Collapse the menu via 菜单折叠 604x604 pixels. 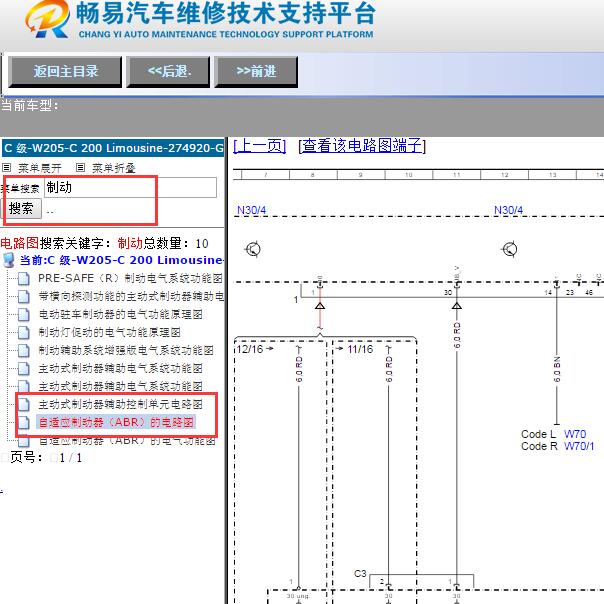tap(114, 168)
